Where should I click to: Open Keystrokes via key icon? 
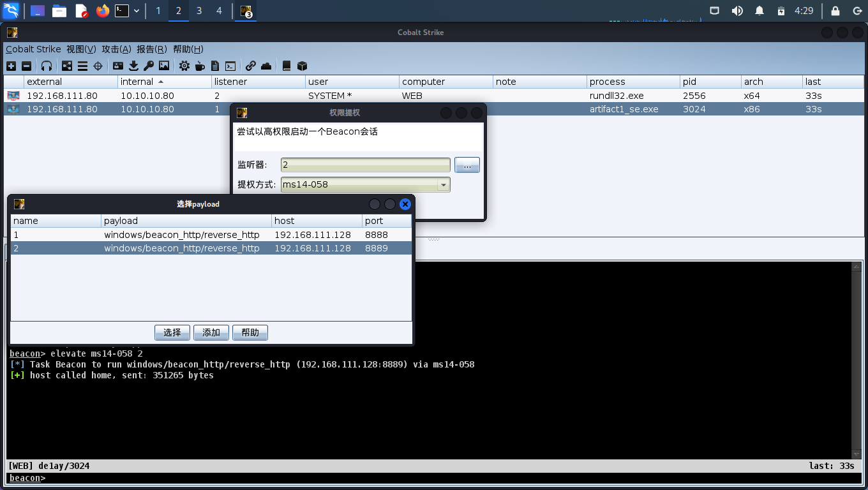pyautogui.click(x=149, y=66)
